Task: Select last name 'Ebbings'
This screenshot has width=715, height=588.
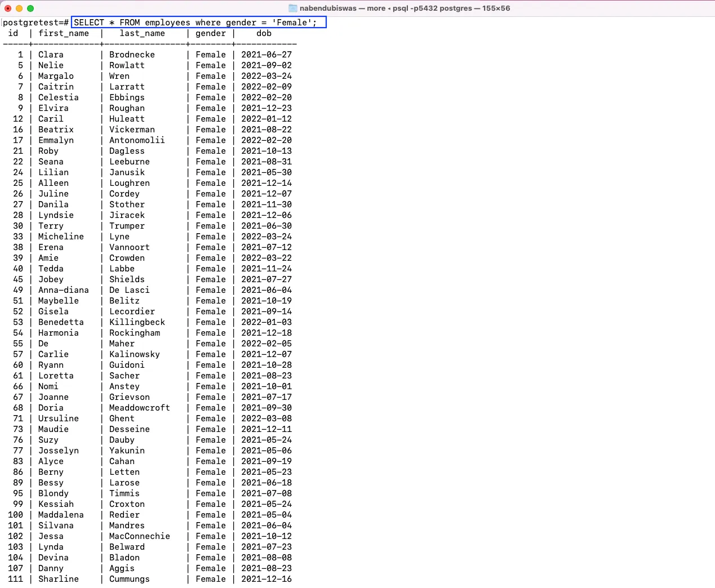Action: point(127,97)
